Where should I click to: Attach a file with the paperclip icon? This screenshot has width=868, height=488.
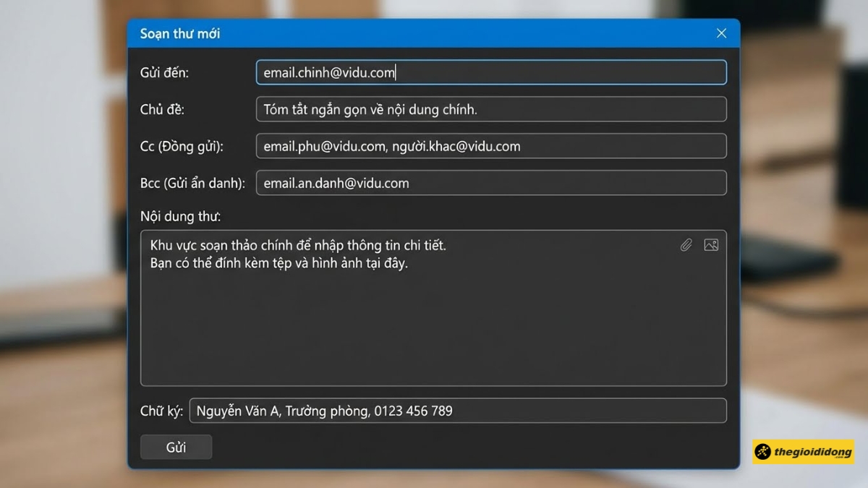[x=686, y=245]
